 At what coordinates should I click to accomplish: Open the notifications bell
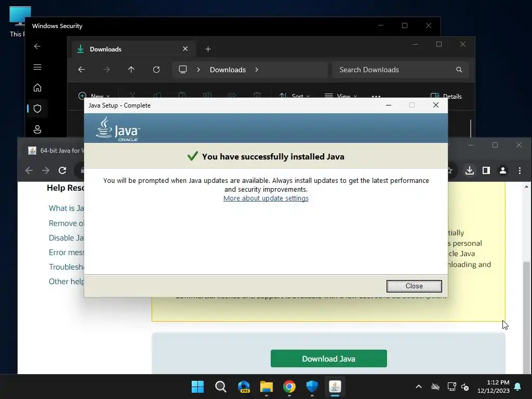518,387
